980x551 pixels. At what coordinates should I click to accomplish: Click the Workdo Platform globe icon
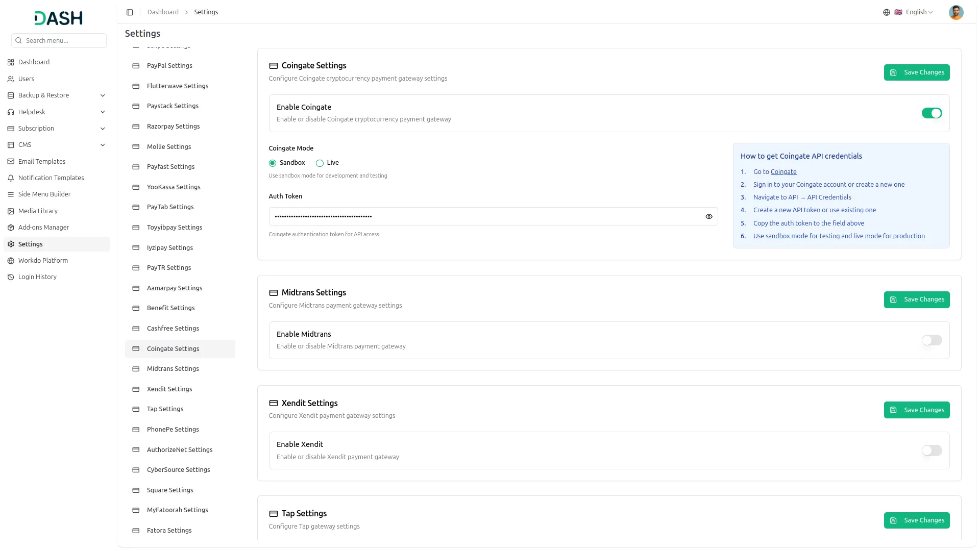(x=11, y=261)
